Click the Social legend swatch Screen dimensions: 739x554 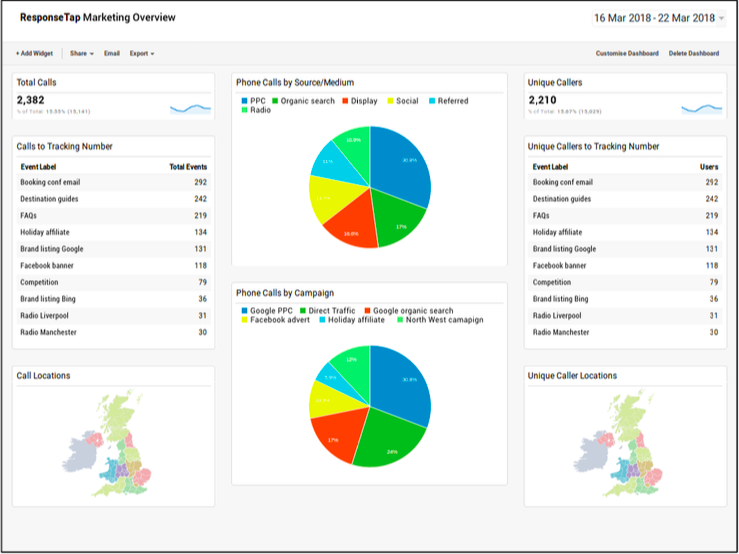point(390,101)
